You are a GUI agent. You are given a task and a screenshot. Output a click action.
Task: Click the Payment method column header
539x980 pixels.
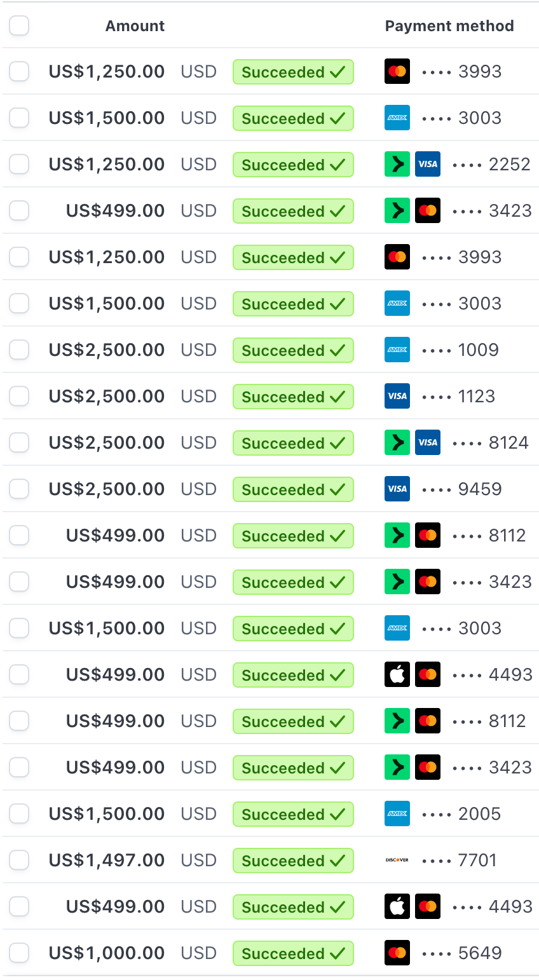(x=449, y=26)
